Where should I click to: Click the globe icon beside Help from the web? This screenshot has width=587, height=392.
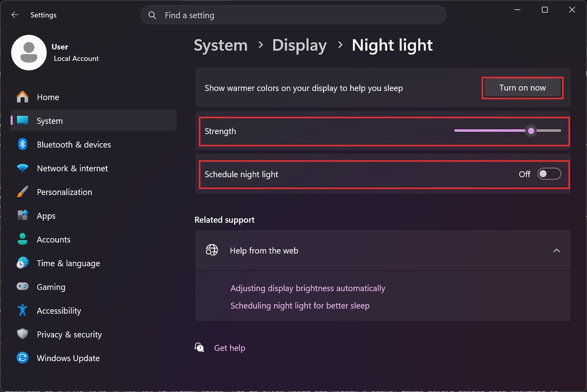tap(212, 250)
